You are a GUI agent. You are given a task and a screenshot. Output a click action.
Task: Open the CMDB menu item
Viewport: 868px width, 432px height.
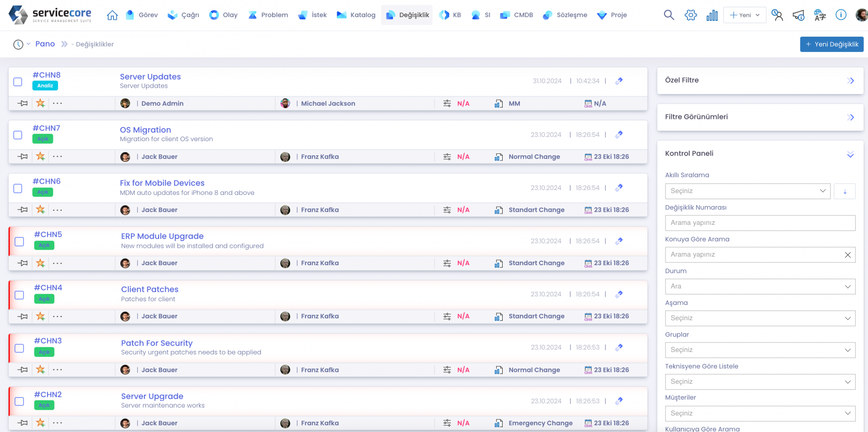(517, 15)
